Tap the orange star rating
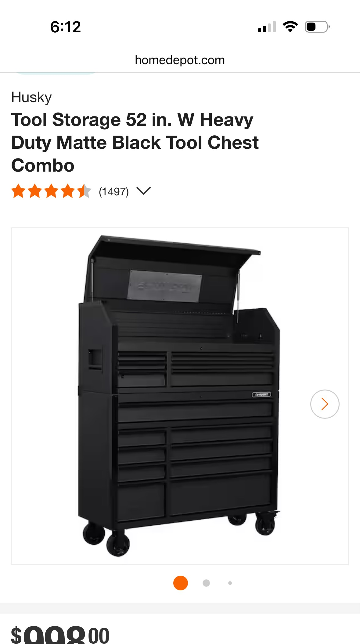This screenshot has height=644, width=360. [x=51, y=191]
